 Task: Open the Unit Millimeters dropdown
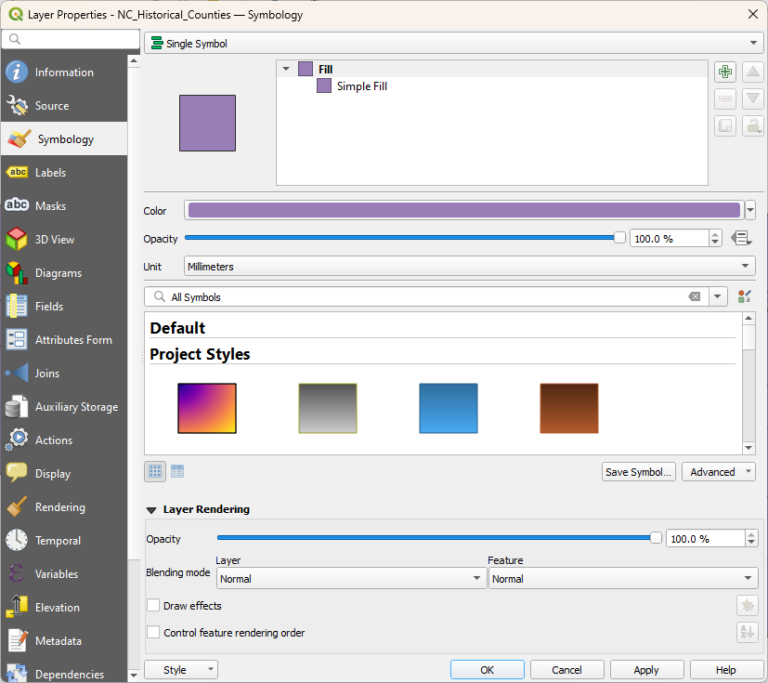[x=469, y=266]
